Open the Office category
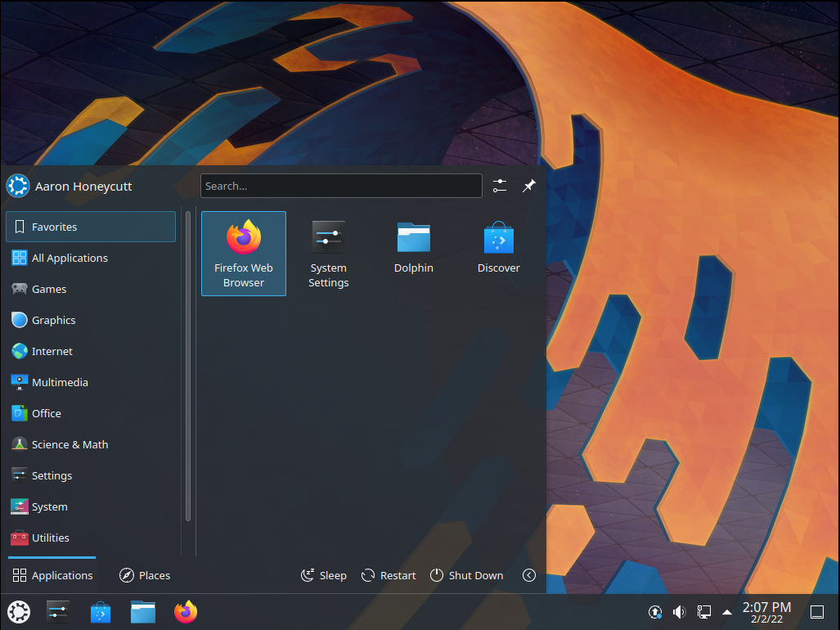 [91, 413]
